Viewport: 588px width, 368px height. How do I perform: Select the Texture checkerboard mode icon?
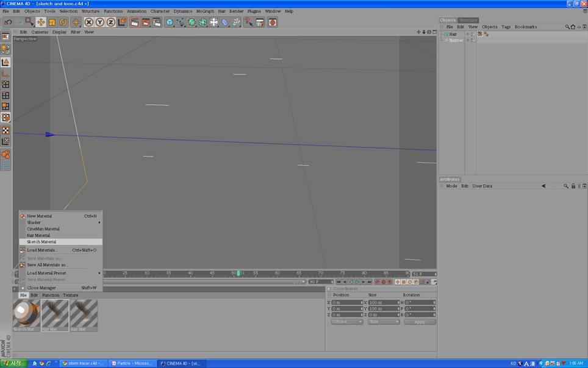coord(5,130)
